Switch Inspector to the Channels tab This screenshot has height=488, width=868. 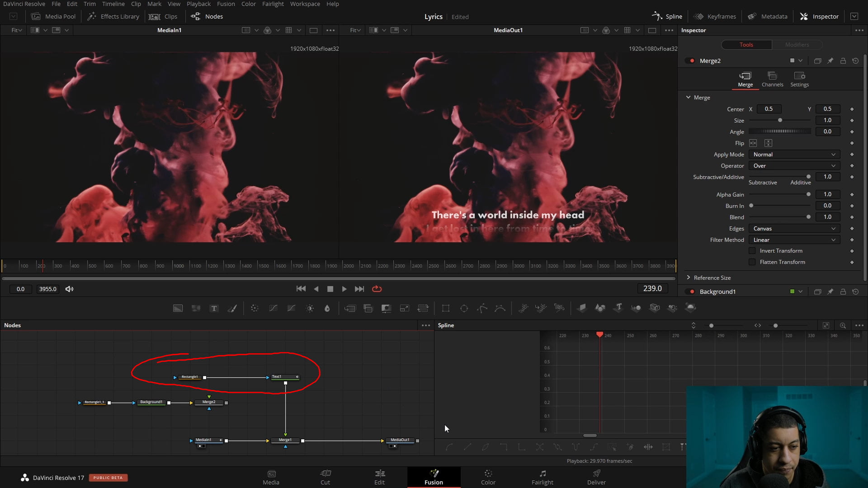coord(772,79)
